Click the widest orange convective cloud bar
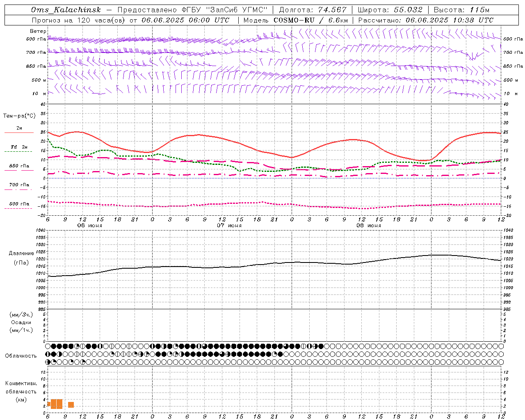Viewport: 525px width, 420px height. point(57,404)
